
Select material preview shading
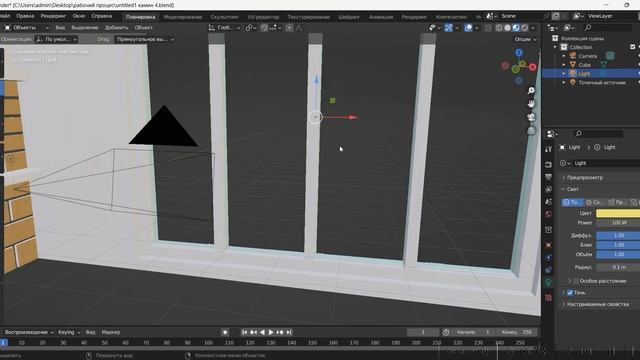coord(516,28)
